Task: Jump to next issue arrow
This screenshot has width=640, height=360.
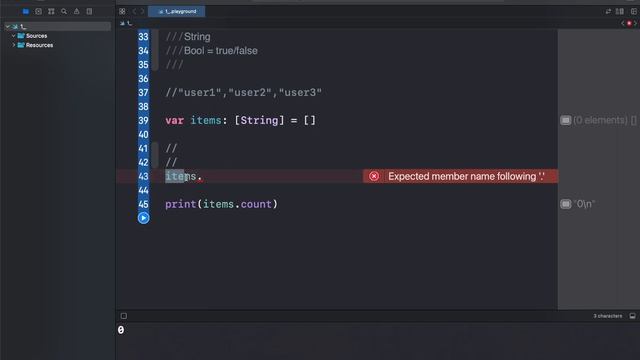Action: (x=636, y=23)
